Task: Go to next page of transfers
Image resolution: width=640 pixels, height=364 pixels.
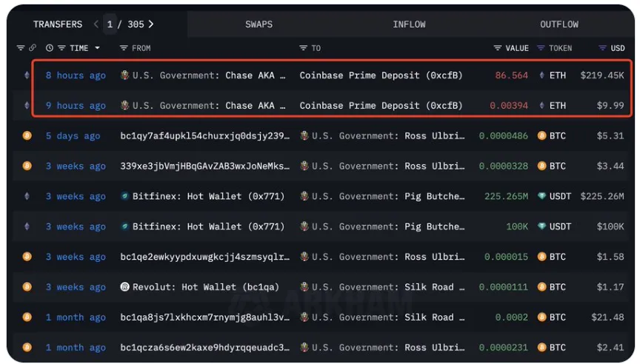Action: tap(151, 24)
